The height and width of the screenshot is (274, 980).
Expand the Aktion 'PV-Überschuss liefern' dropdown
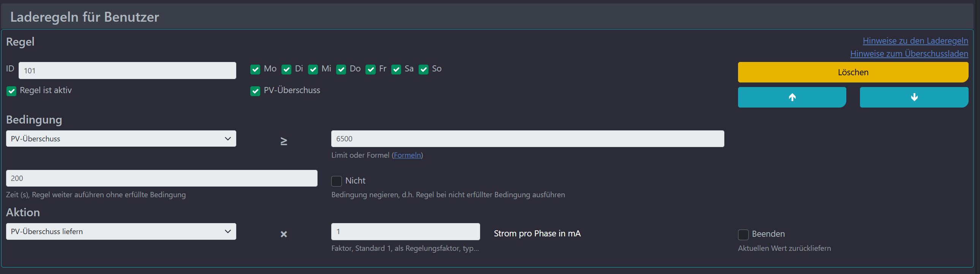(121, 231)
